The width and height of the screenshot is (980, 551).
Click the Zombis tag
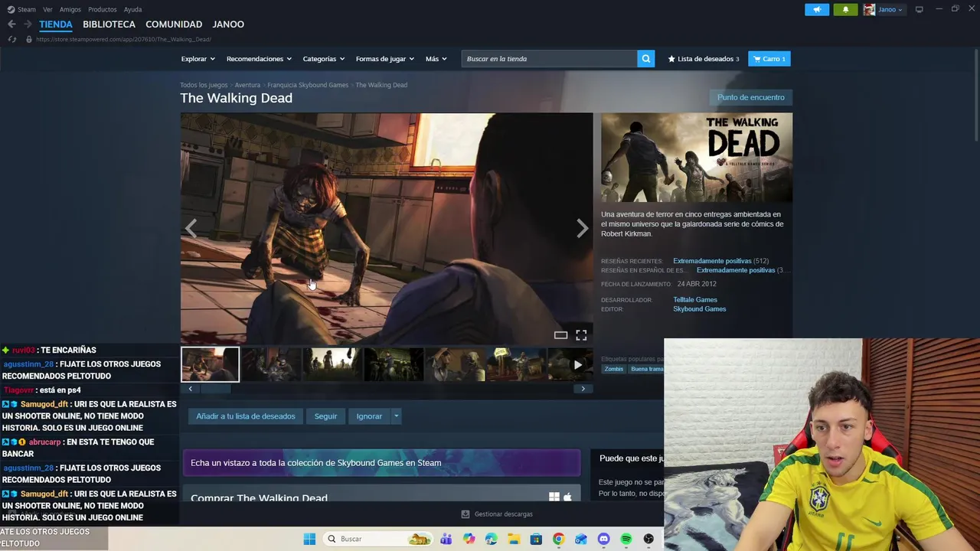(614, 369)
